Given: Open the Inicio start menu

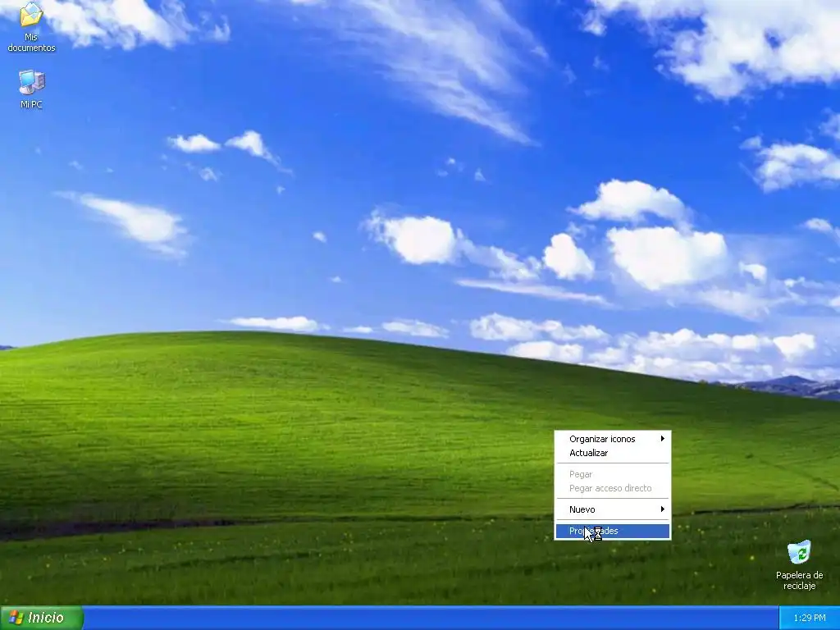Looking at the screenshot, I should tap(42, 618).
